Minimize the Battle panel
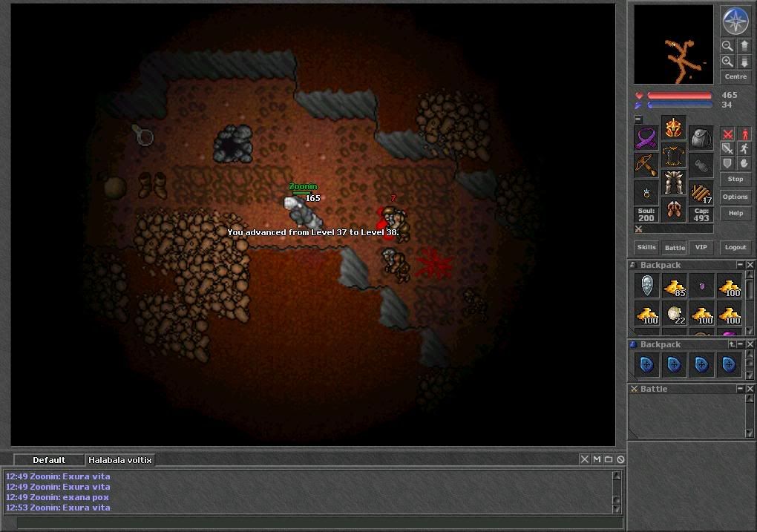 (740, 389)
